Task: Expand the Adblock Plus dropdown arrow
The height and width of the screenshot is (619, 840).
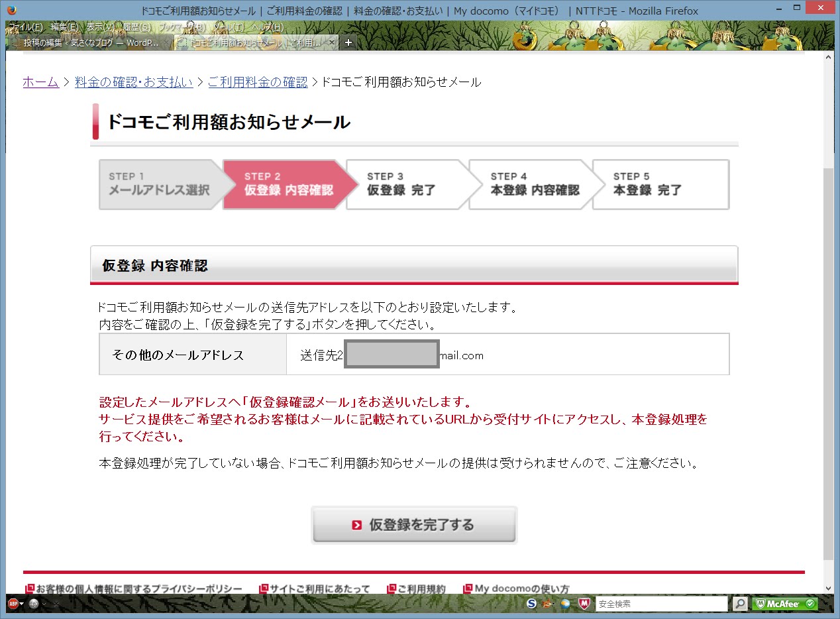Action: point(22,604)
